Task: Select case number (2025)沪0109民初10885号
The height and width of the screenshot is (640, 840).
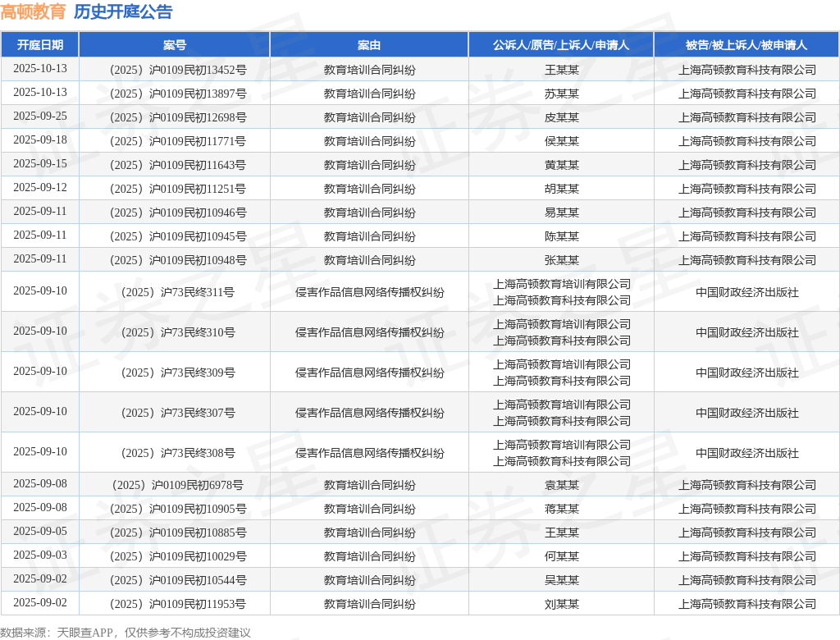Action: tap(178, 533)
